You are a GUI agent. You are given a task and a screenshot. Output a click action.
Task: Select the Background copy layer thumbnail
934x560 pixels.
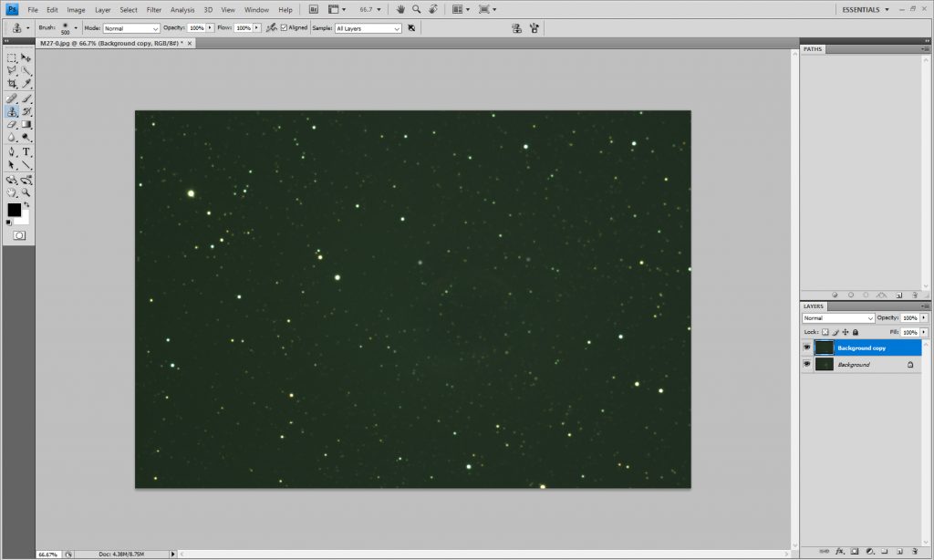[x=824, y=347]
